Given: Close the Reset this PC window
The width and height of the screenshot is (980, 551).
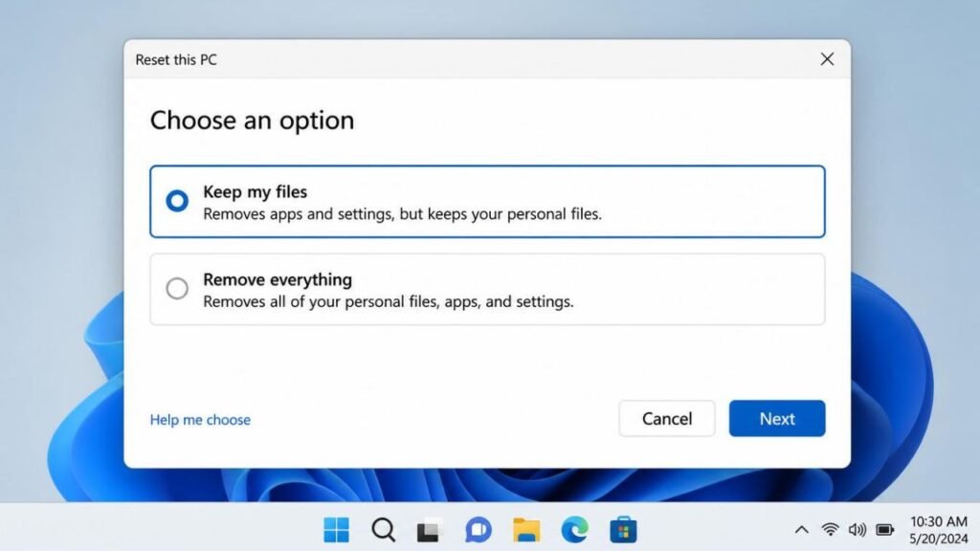Looking at the screenshot, I should [827, 59].
